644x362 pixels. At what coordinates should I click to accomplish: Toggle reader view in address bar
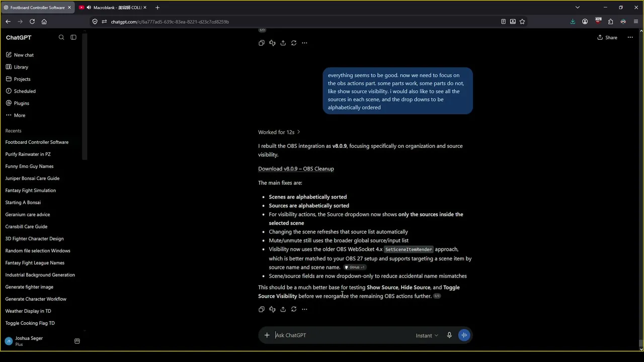(503, 22)
